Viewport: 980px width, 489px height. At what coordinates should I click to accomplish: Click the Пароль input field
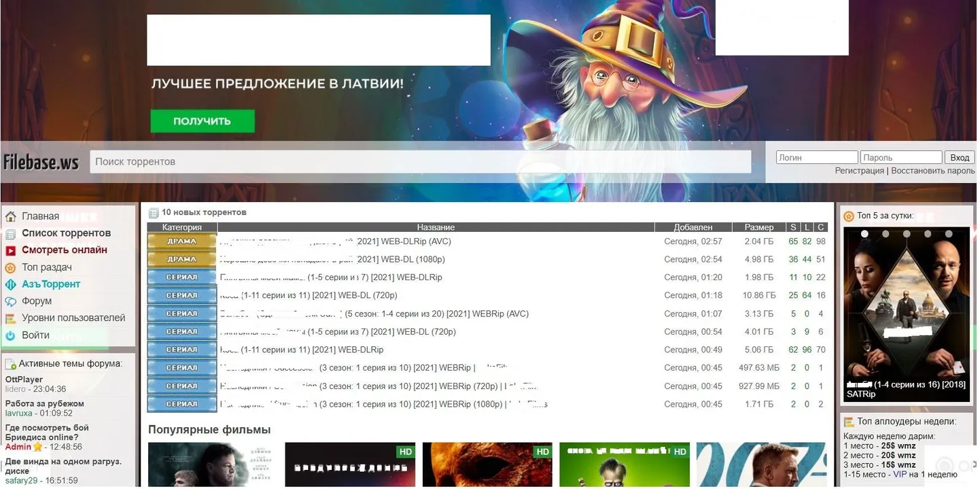click(901, 158)
